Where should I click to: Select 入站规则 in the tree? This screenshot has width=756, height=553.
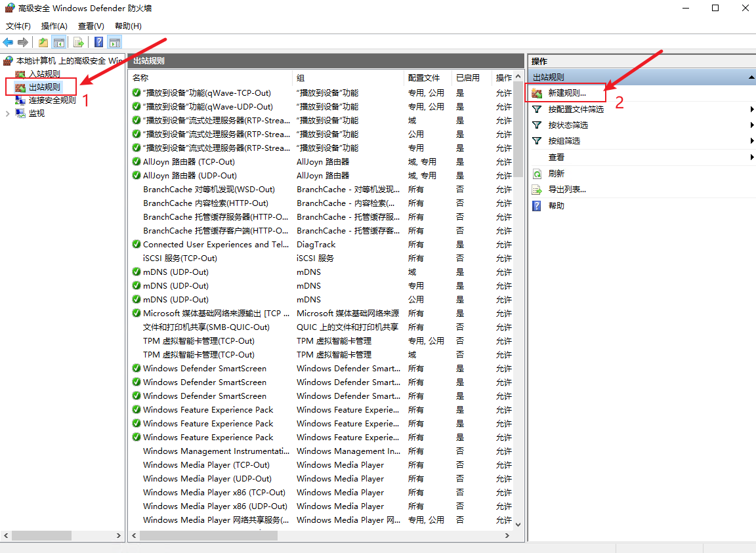pos(45,73)
